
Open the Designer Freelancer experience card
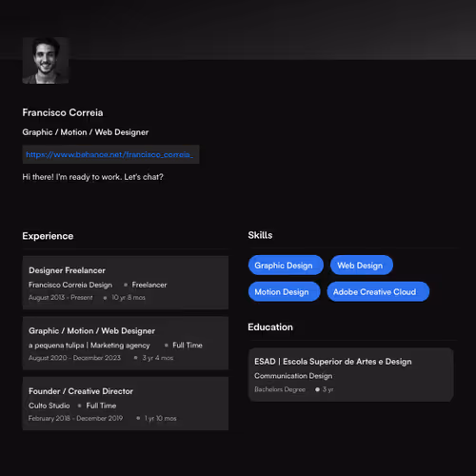126,283
